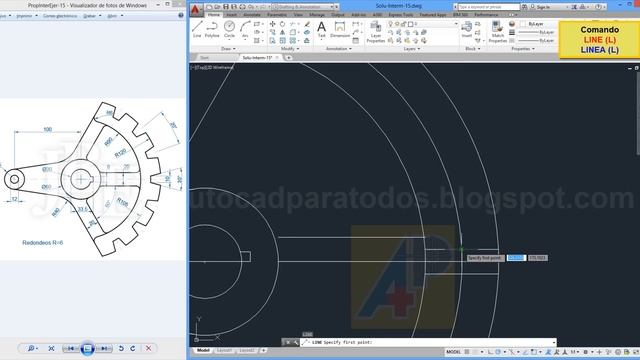
Task: Expand the Annotation panel
Action: coord(338,49)
